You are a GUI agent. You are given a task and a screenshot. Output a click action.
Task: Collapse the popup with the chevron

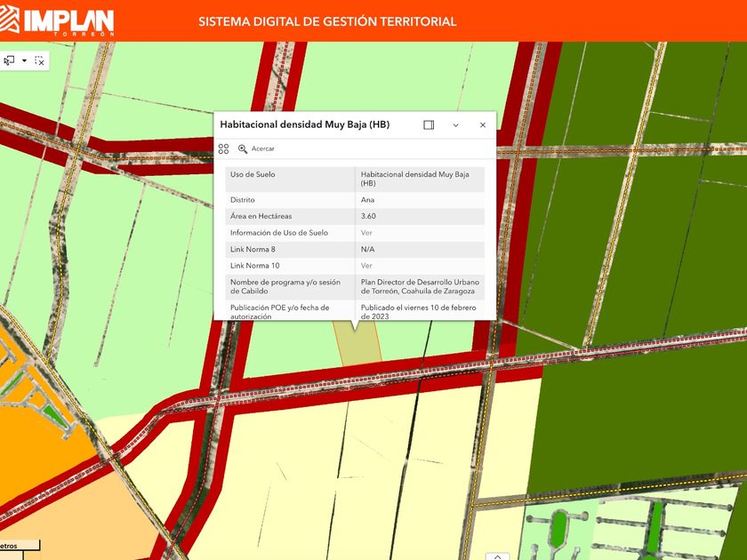click(455, 125)
